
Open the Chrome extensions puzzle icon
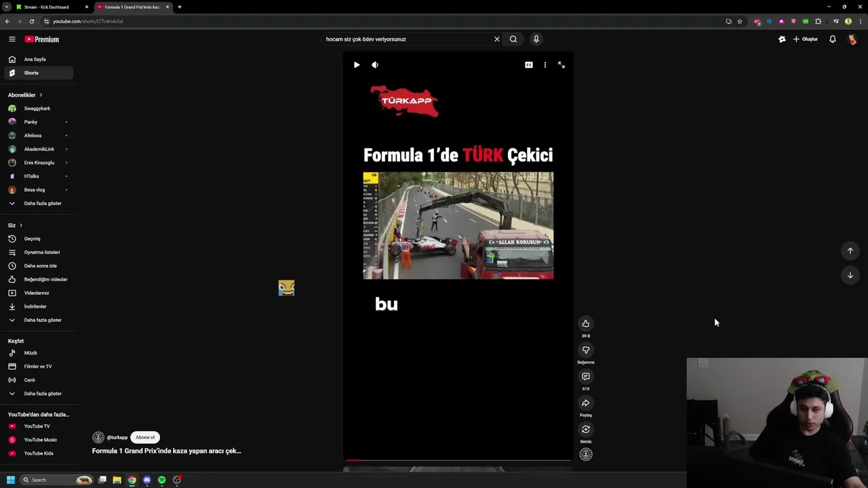tap(818, 21)
